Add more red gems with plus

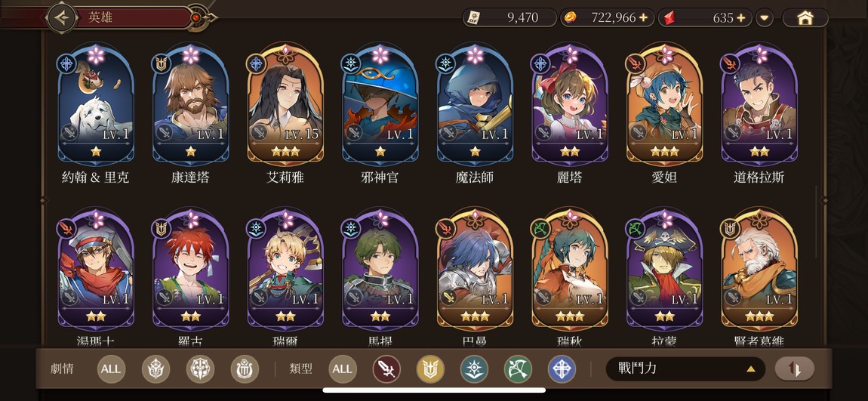tap(740, 17)
